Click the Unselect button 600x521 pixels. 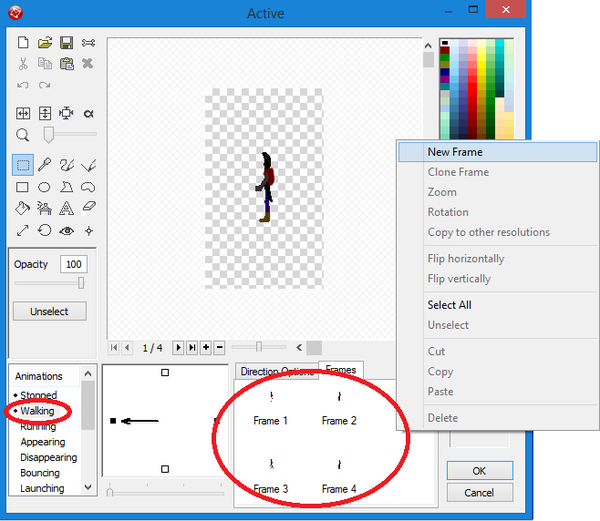(49, 311)
